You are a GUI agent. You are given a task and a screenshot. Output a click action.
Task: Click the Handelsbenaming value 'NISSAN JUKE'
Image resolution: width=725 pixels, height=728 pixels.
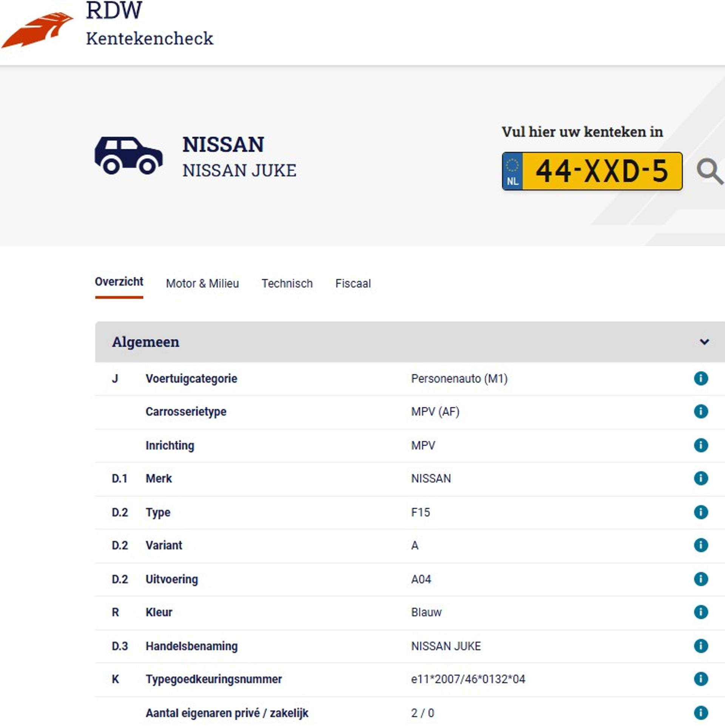(446, 646)
